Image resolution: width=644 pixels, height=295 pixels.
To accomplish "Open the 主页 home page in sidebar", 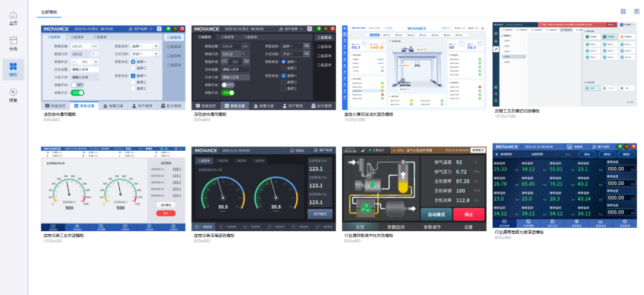I will pyautogui.click(x=13, y=19).
